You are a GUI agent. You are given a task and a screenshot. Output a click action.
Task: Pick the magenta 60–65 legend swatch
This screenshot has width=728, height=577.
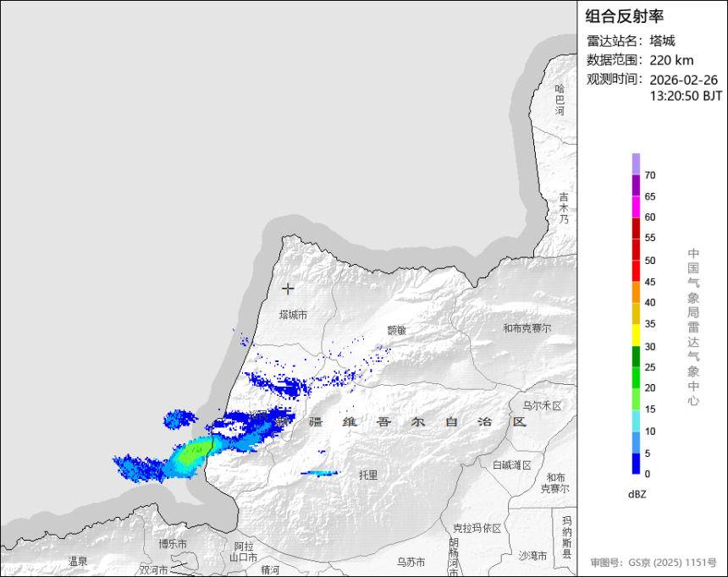click(636, 206)
